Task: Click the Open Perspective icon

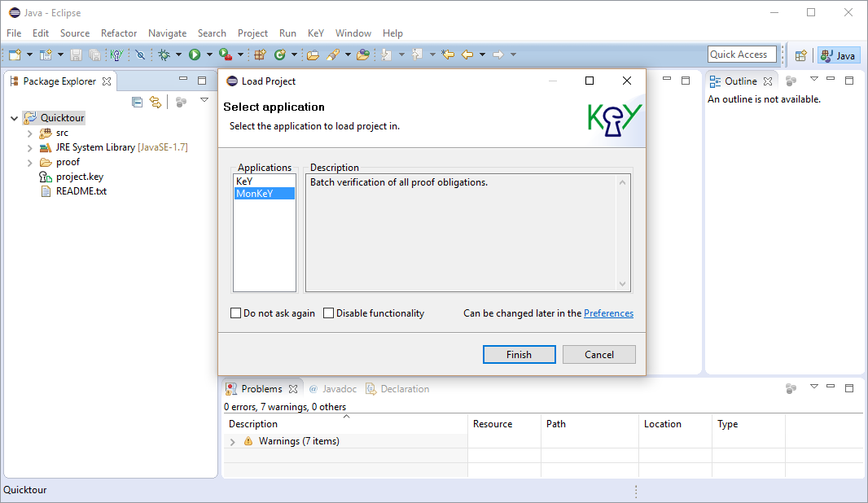Action: click(800, 55)
